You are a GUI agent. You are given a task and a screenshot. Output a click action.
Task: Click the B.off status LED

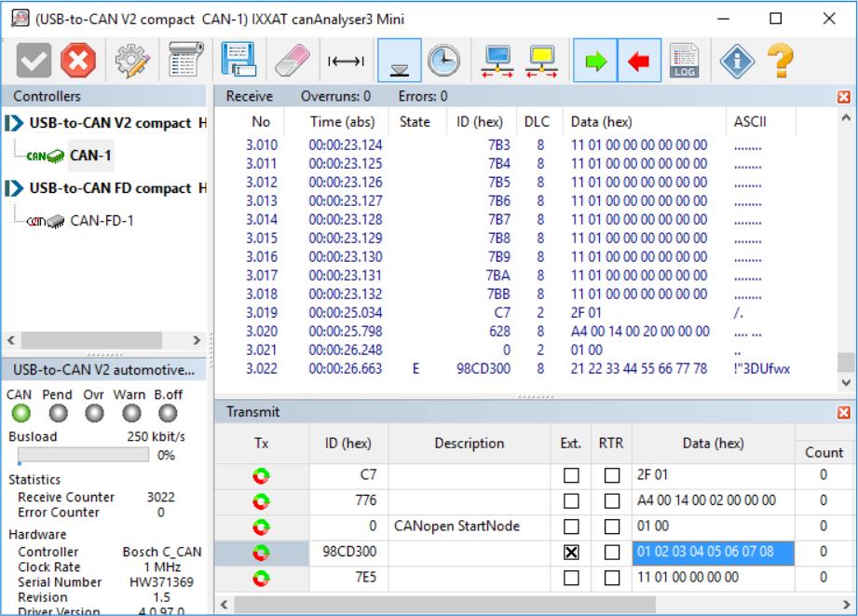point(168,414)
